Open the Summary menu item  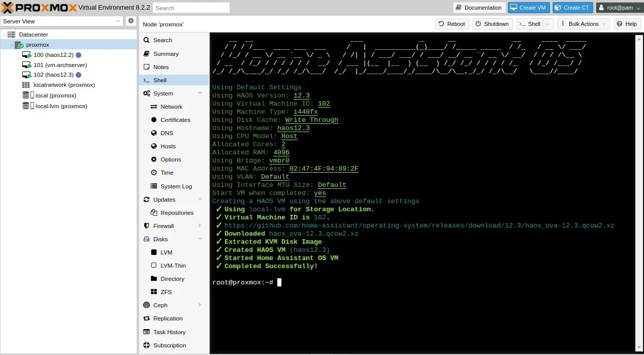point(166,54)
